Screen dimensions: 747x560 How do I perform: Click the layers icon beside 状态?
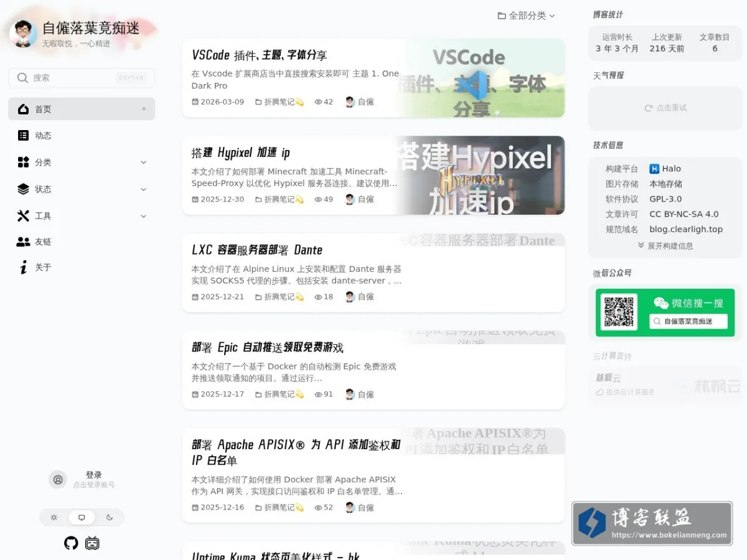[23, 189]
